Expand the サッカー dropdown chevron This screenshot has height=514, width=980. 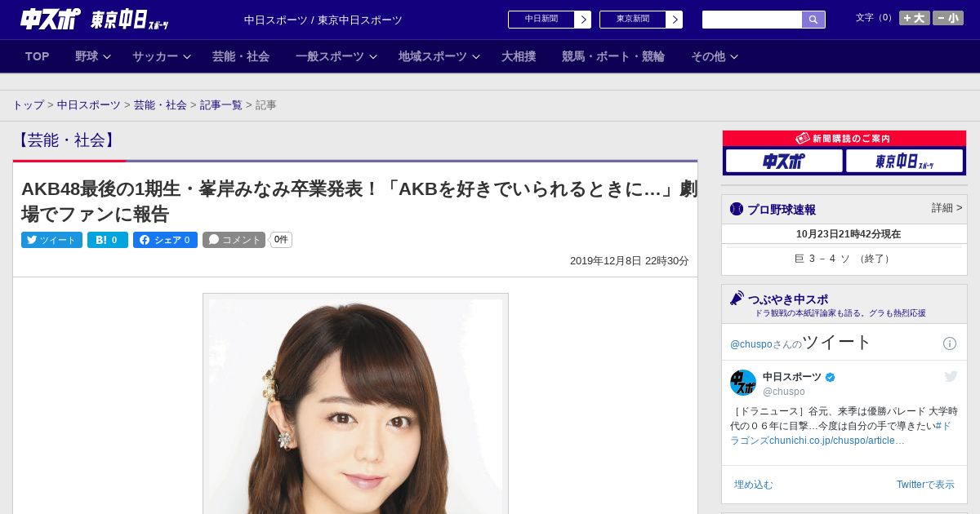(187, 57)
